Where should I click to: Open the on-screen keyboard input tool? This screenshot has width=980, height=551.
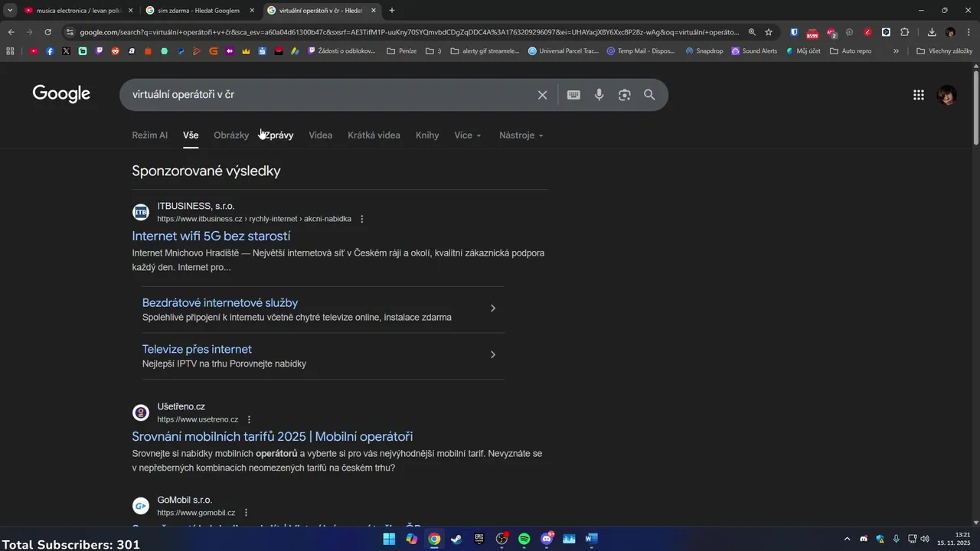[573, 95]
